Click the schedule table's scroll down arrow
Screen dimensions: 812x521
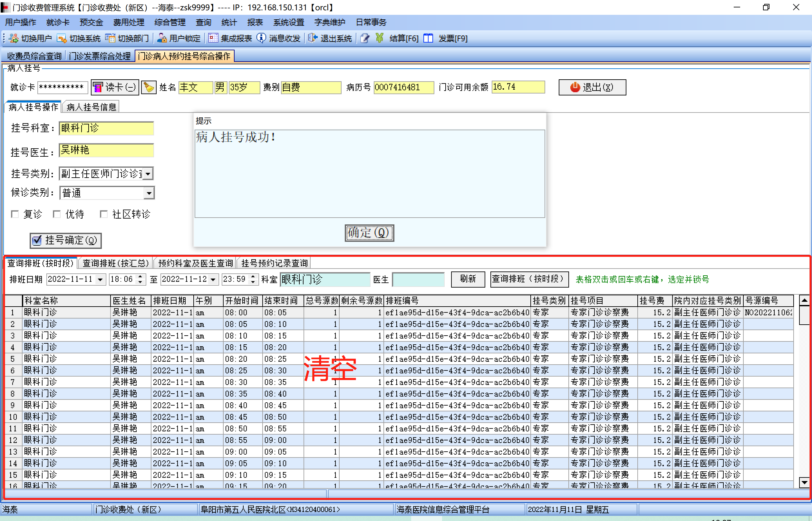tap(804, 482)
